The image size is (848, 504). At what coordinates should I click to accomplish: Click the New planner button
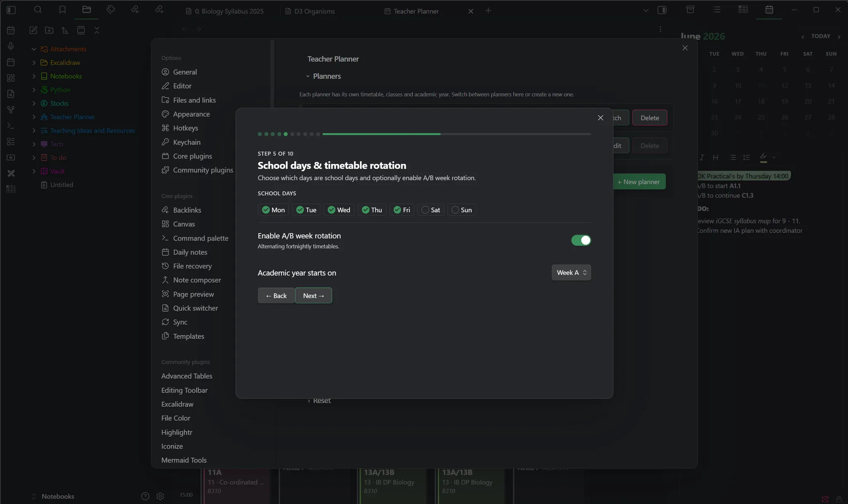pyautogui.click(x=639, y=182)
